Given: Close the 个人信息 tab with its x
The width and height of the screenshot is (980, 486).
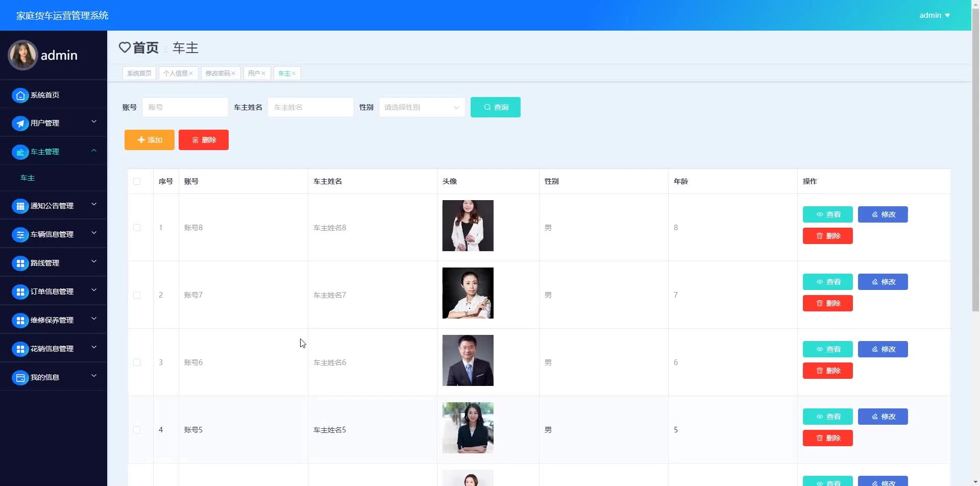Looking at the screenshot, I should 191,74.
